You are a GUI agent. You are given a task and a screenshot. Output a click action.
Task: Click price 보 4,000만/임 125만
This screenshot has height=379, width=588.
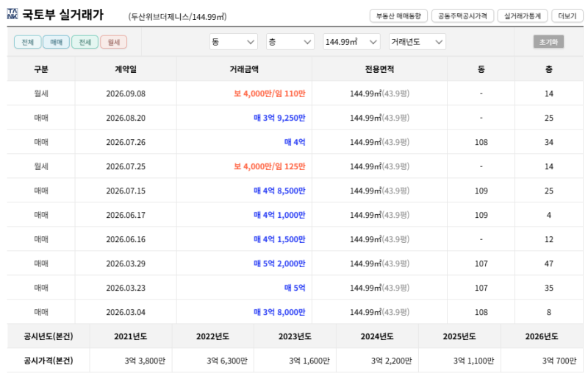270,166
